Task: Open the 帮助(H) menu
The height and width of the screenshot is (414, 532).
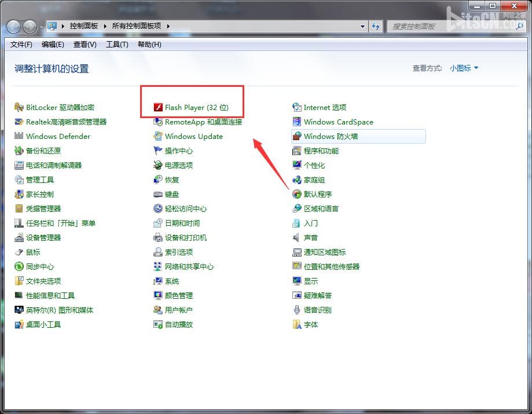Action: tap(149, 45)
